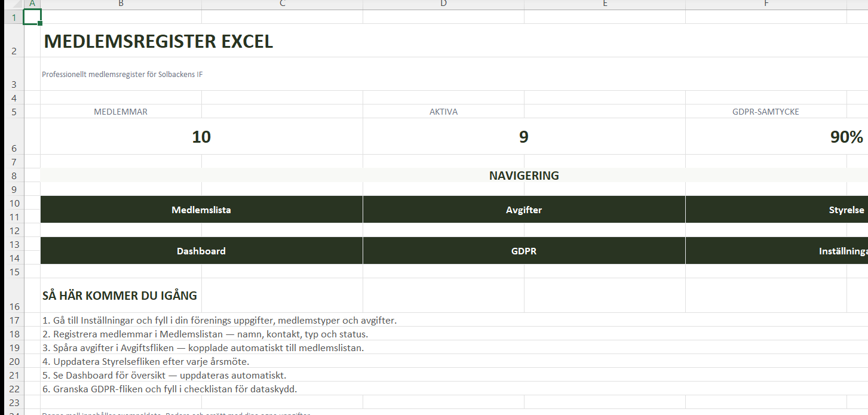The height and width of the screenshot is (415, 868).
Task: Select the active members cell showing 9
Action: pyautogui.click(x=523, y=137)
